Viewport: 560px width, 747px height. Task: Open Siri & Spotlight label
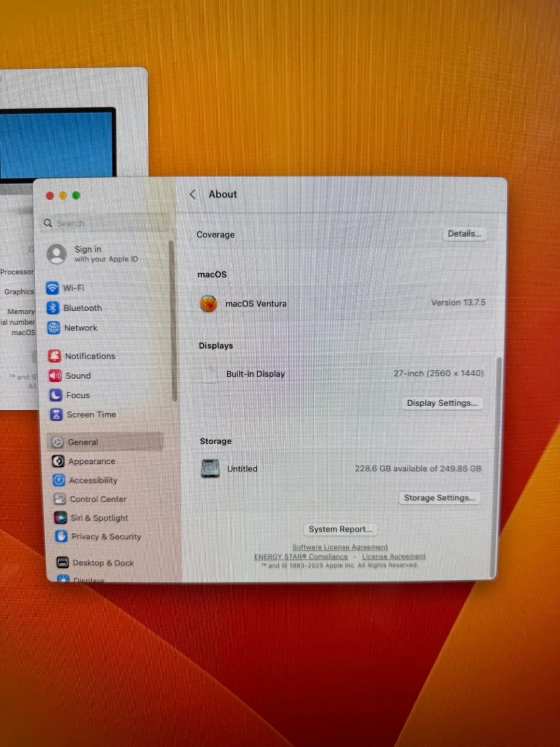(x=100, y=518)
